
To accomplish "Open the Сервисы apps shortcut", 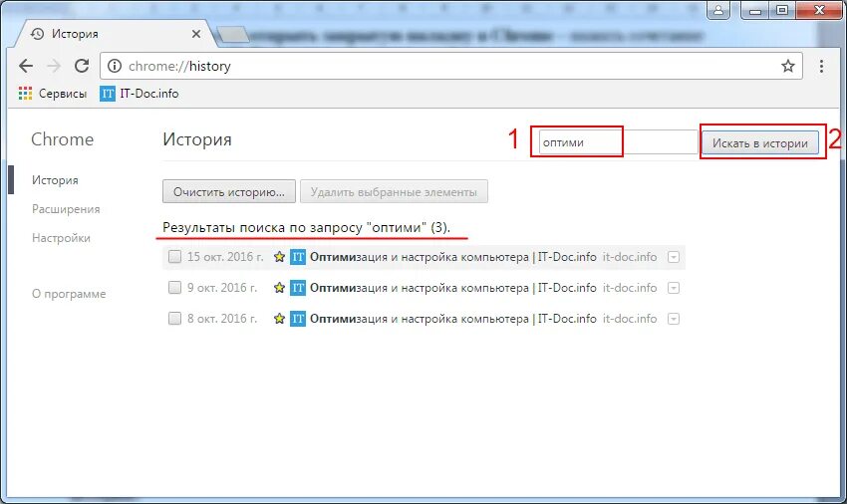I will [x=53, y=94].
